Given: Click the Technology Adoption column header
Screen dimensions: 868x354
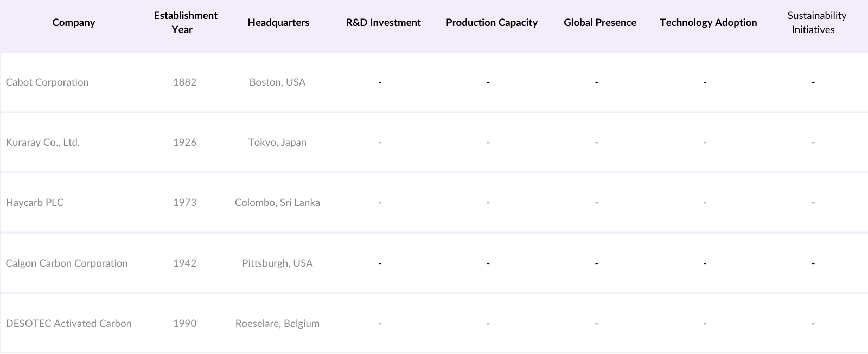Looking at the screenshot, I should click(x=709, y=22).
